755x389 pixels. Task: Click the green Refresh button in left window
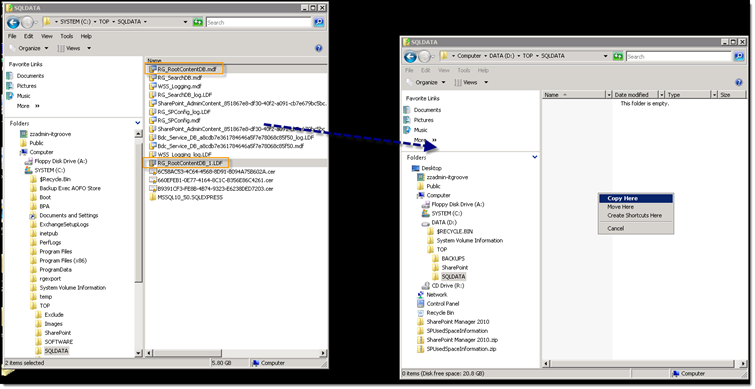(x=197, y=22)
